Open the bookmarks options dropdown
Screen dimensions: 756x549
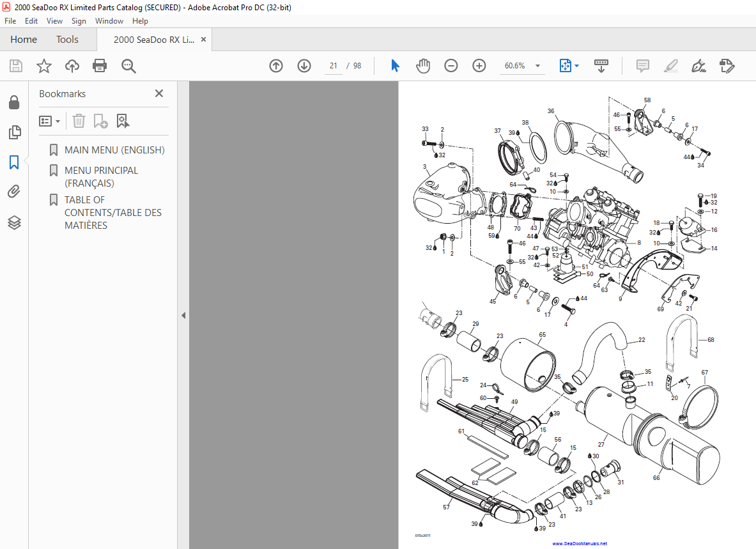(50, 121)
